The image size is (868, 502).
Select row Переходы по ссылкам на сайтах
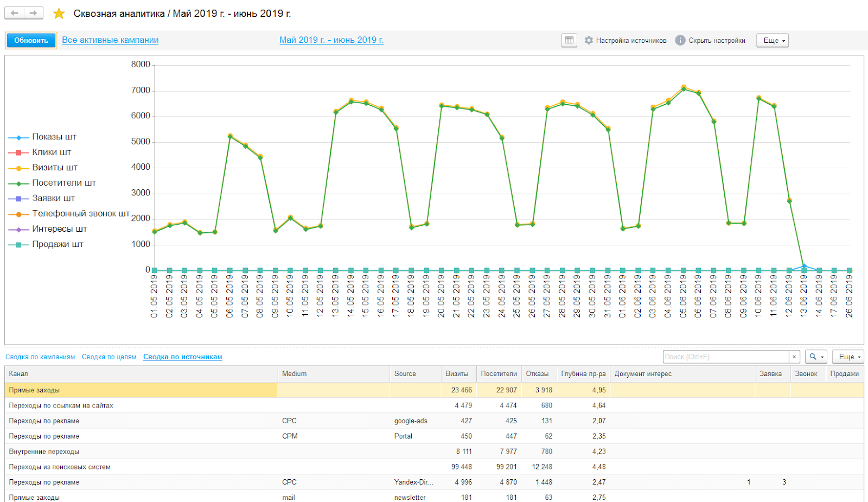pos(434,405)
